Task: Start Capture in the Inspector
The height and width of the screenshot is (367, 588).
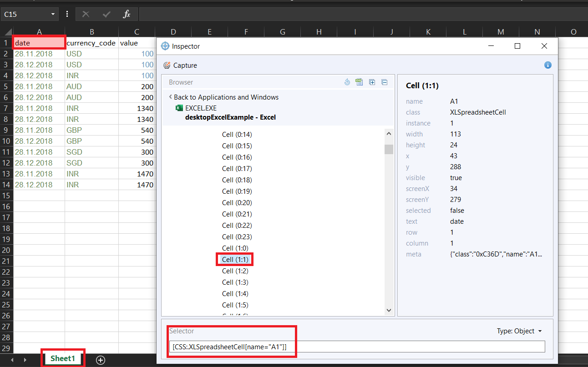Action: coord(180,65)
